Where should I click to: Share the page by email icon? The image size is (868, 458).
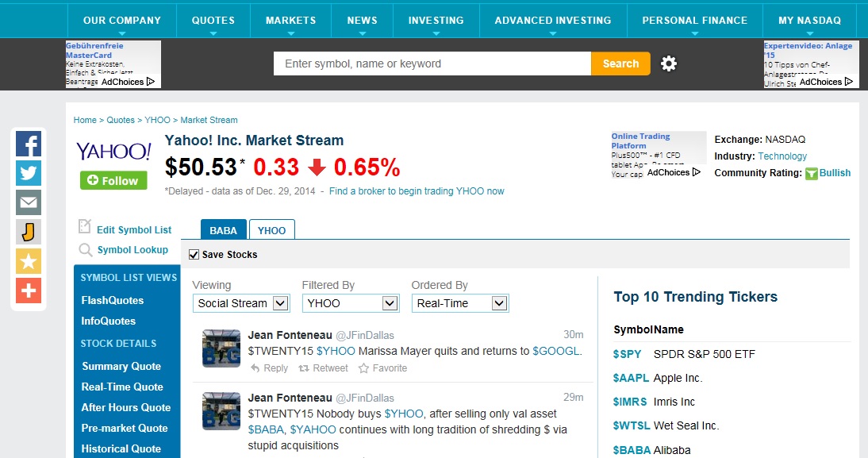[29, 202]
